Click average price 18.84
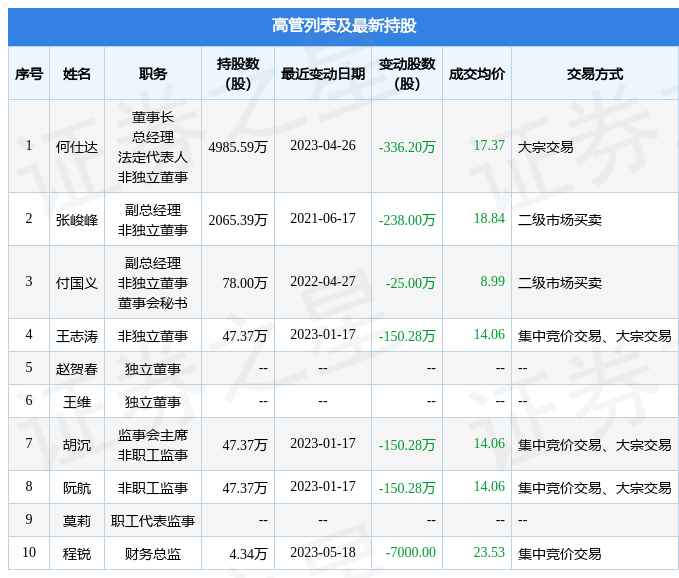This screenshot has width=679, height=578. [489, 219]
